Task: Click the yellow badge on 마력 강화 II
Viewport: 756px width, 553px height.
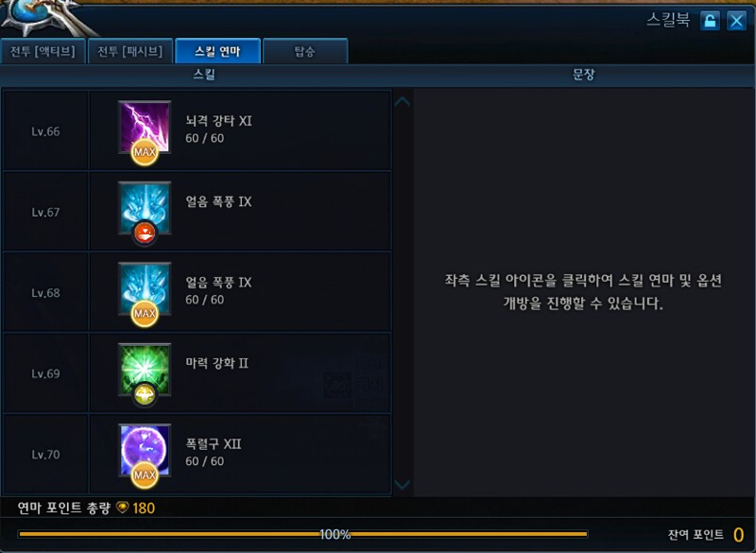Action: click(x=145, y=395)
